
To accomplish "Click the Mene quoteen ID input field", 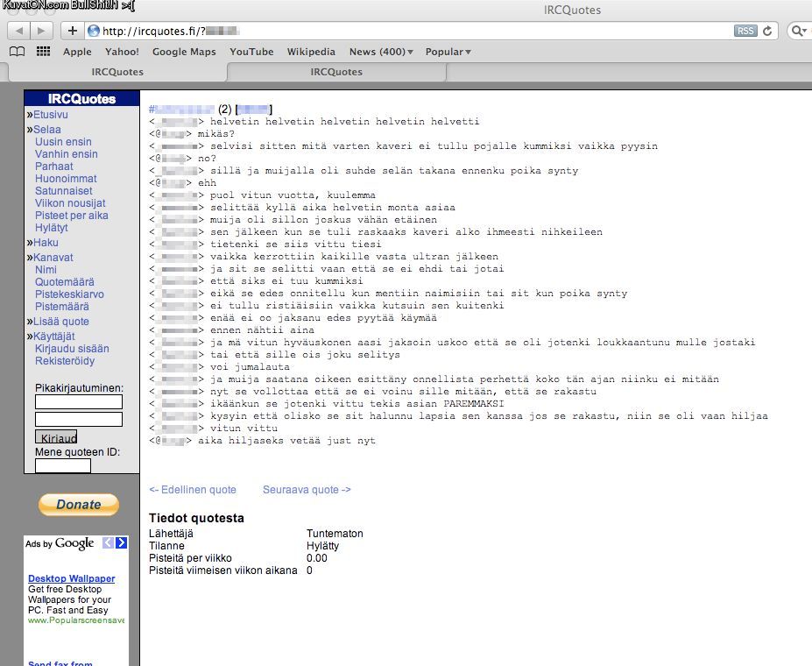I will coord(63,466).
